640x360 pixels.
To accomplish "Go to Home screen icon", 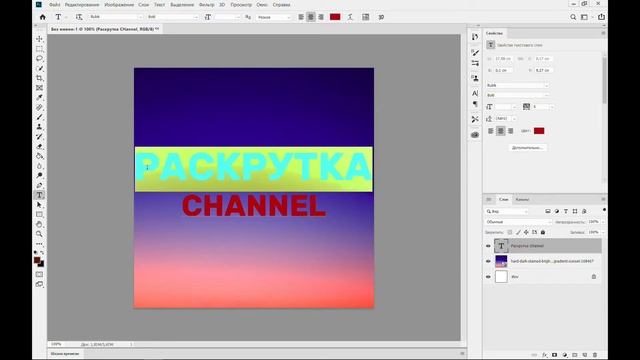I will click(x=42, y=17).
